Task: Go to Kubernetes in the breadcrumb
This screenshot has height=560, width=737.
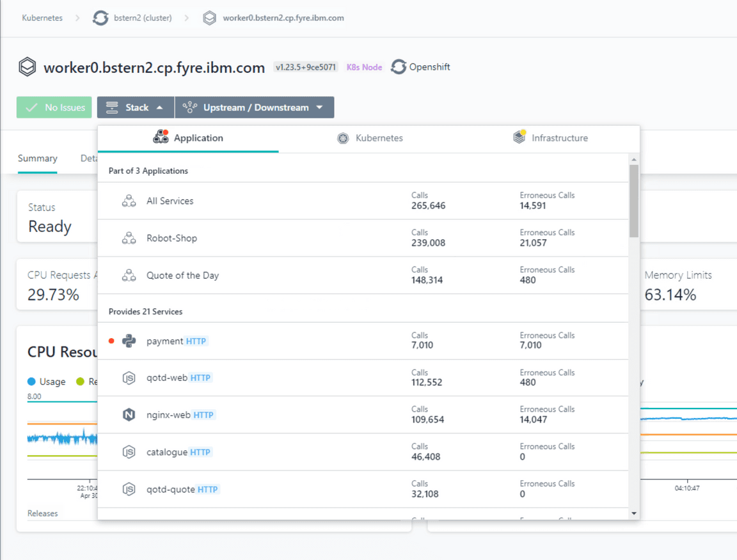Action: (x=42, y=18)
